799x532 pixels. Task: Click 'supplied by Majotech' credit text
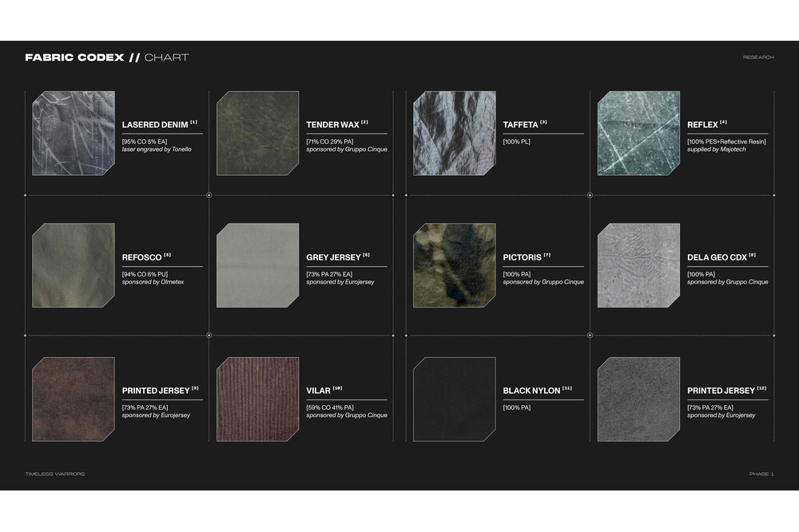click(x=716, y=149)
